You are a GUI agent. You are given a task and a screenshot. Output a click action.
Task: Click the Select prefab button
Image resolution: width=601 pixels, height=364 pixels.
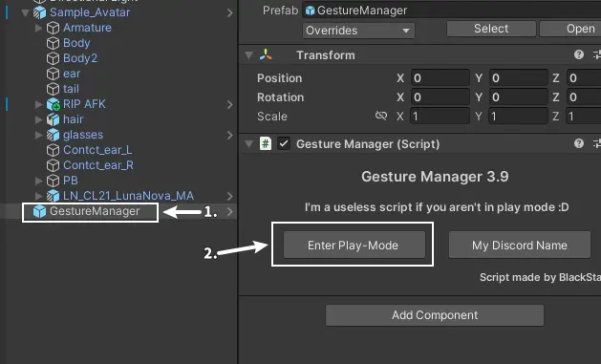tap(491, 29)
